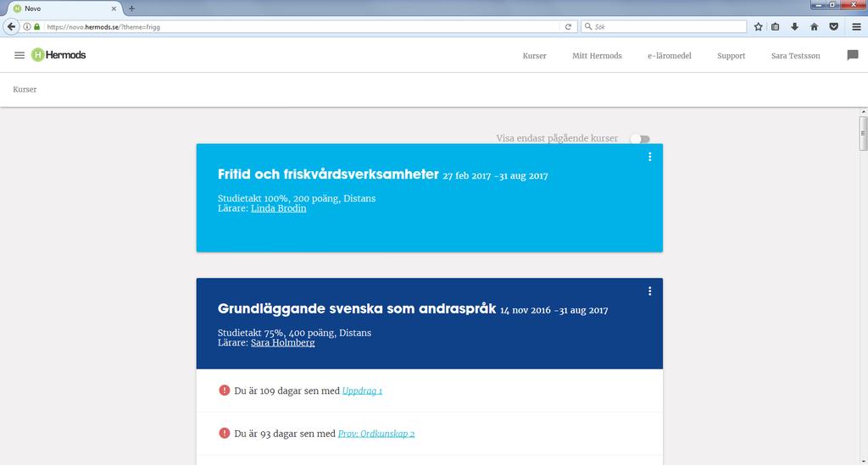
Task: Toggle Visa endast pågående kurser switch
Action: point(641,139)
